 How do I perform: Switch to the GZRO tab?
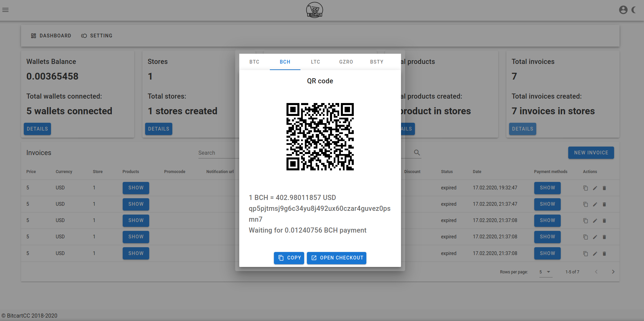[x=346, y=62]
